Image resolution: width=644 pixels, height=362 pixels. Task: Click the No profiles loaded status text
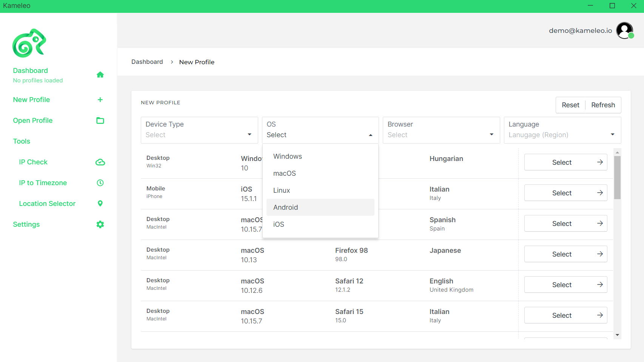(38, 80)
